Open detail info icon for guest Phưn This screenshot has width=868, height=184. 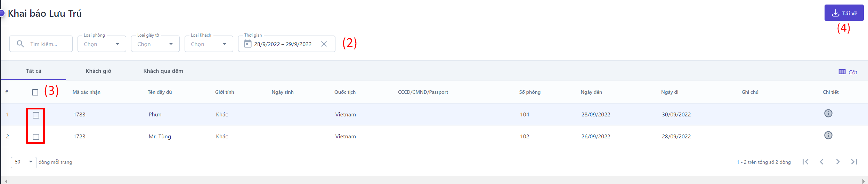(x=828, y=113)
